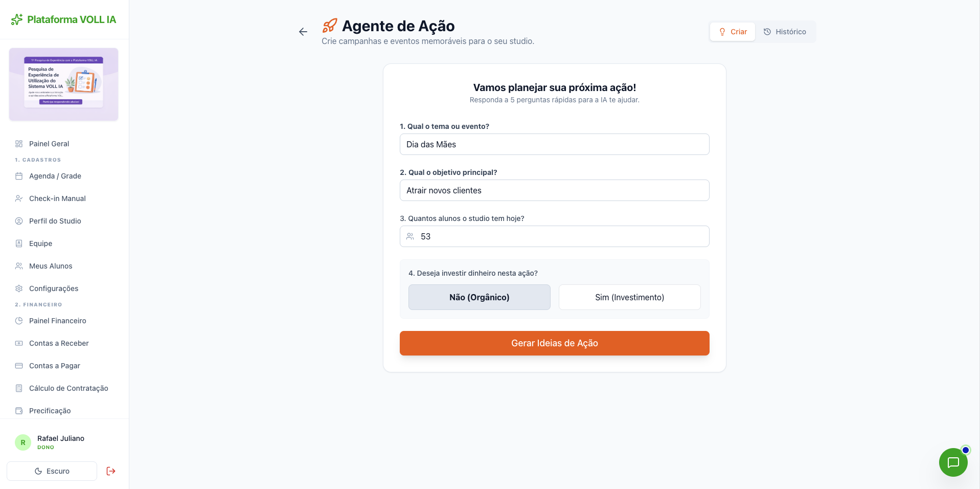
Task: Click the red logout icon
Action: point(111,471)
